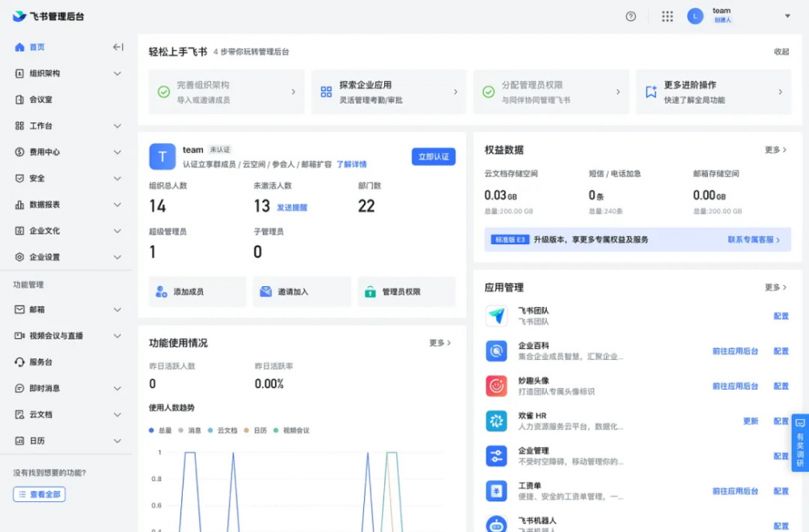This screenshot has width=809, height=532.
Task: Expand the 邮箱 chevron
Action: pyautogui.click(x=117, y=310)
